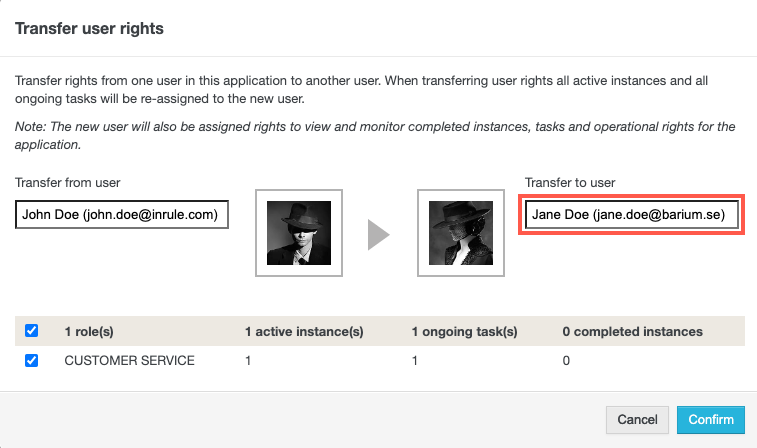Image resolution: width=757 pixels, height=448 pixels.
Task: Click John Doe's avatar photo
Action: pos(299,233)
